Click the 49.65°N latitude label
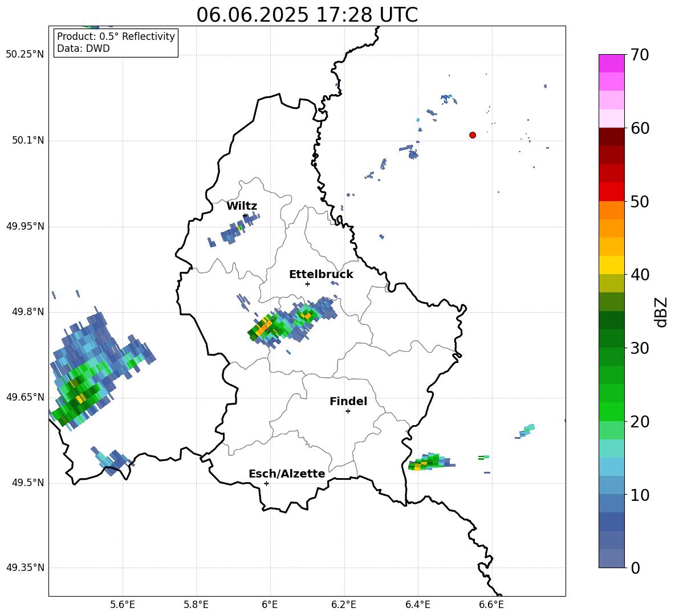The height and width of the screenshot is (616, 675). click(x=25, y=397)
